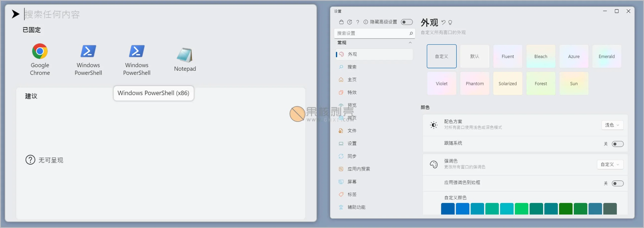Enable the 跟随系统 toggle
The image size is (644, 228).
point(617,144)
